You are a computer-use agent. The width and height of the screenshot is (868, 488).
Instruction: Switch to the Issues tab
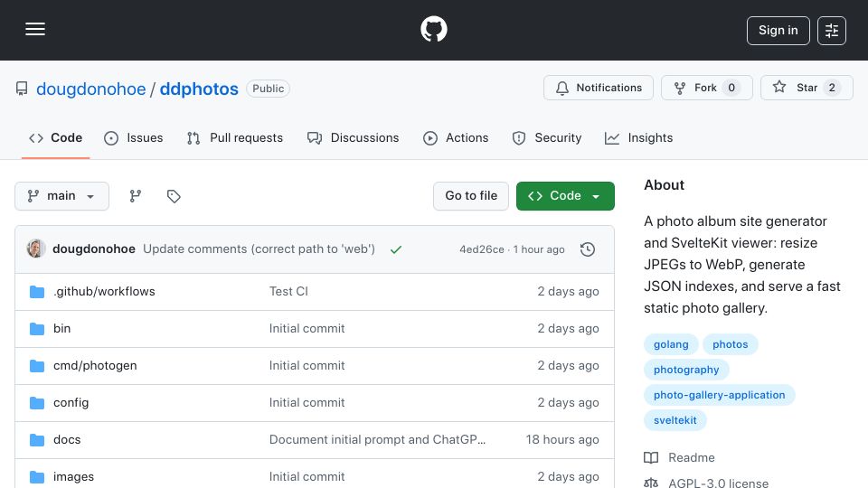134,137
